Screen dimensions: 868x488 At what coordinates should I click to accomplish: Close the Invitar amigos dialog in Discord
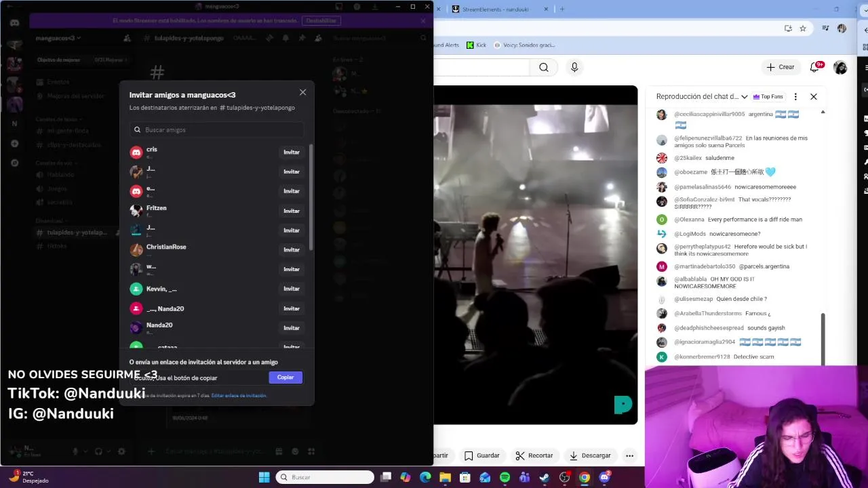point(302,92)
